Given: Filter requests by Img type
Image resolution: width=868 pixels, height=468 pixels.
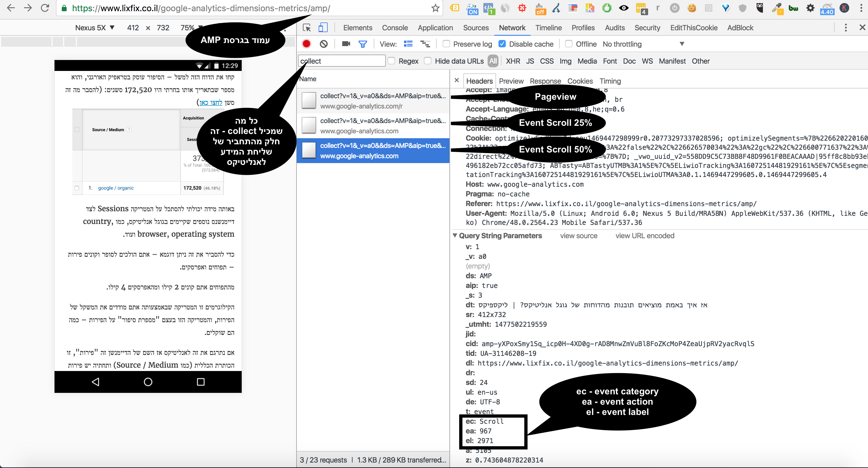Looking at the screenshot, I should coord(565,61).
